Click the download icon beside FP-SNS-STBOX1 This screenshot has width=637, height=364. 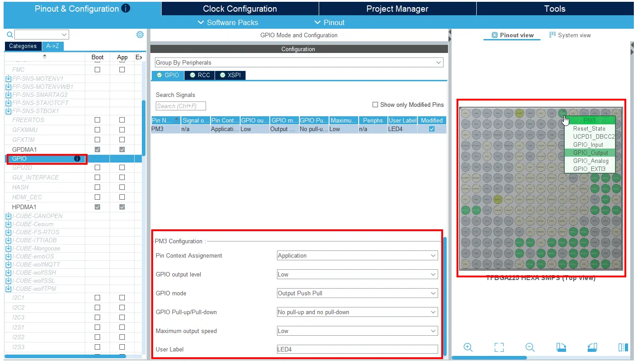pyautogui.click(x=9, y=111)
